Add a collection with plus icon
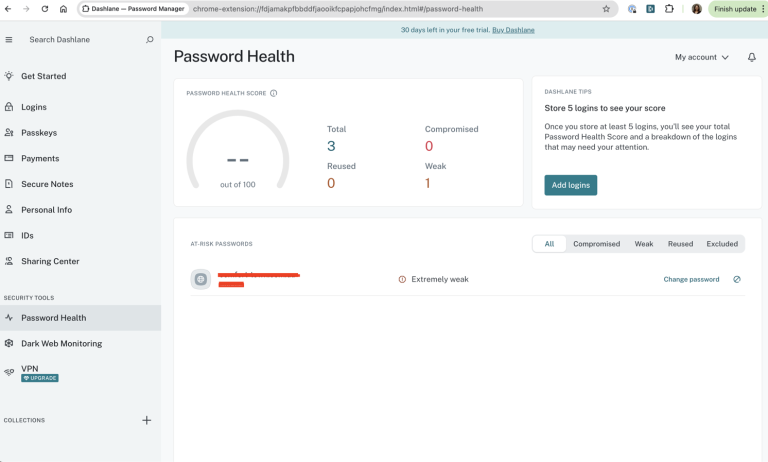 pos(146,420)
